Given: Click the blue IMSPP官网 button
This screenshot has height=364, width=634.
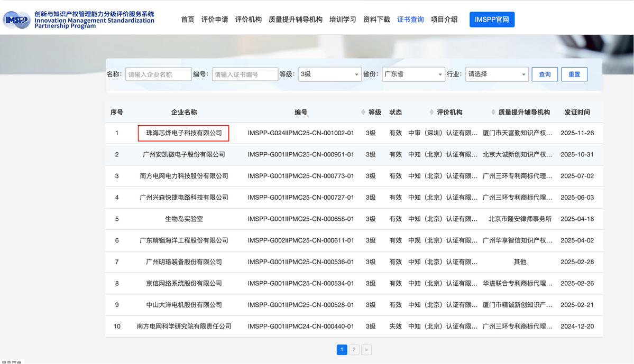Looking at the screenshot, I should tap(492, 20).
